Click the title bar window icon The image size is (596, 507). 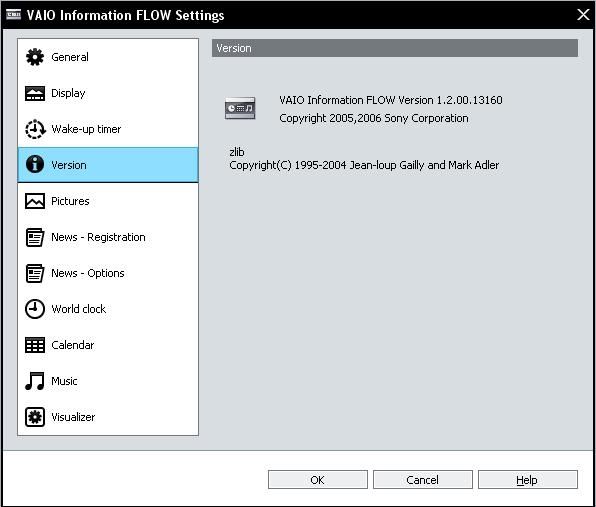(14, 15)
